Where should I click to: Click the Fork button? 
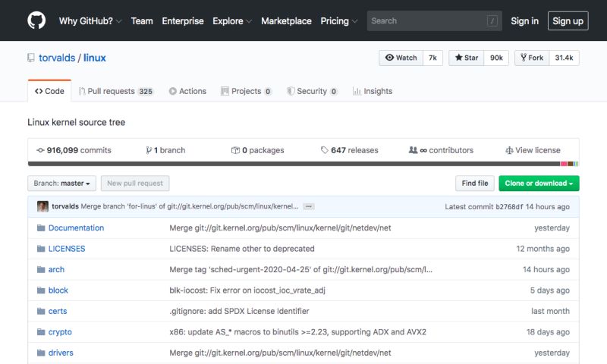point(532,58)
